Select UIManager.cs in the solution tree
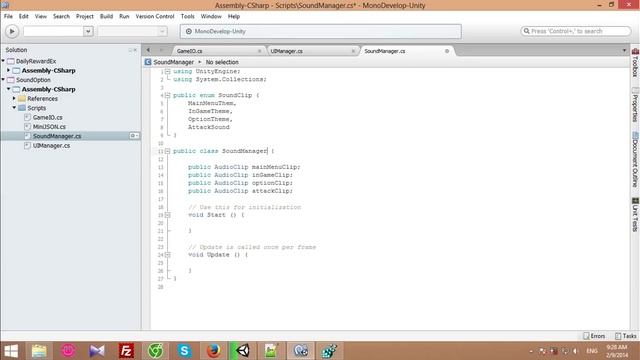The height and width of the screenshot is (360, 640). [x=51, y=145]
